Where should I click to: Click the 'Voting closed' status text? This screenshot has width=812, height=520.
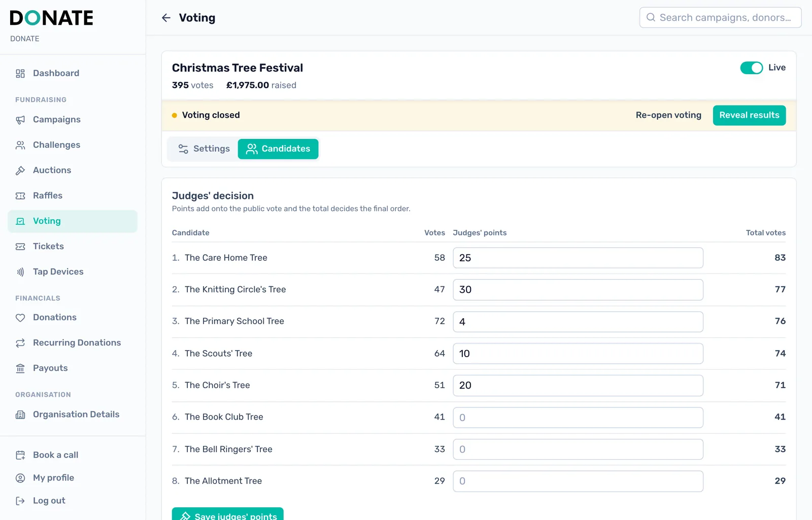click(211, 115)
